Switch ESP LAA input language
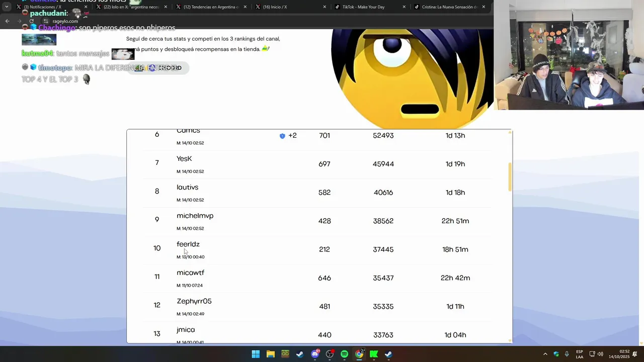Viewport: 644px width, 362px height. coord(580,354)
